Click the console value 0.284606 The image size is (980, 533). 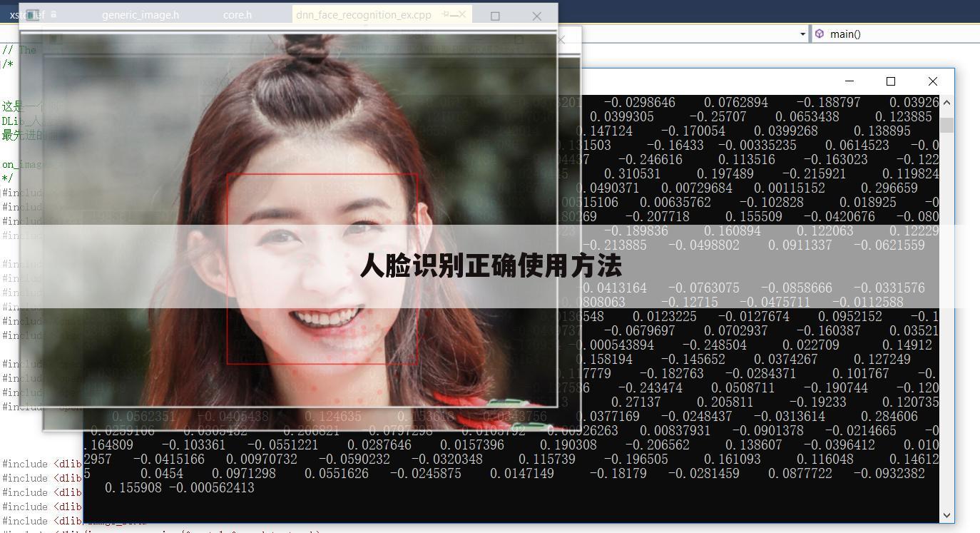point(889,417)
